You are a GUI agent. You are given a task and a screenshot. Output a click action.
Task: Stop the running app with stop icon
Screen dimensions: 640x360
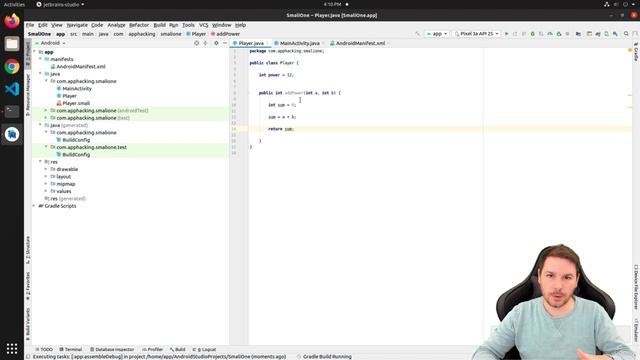pos(567,34)
